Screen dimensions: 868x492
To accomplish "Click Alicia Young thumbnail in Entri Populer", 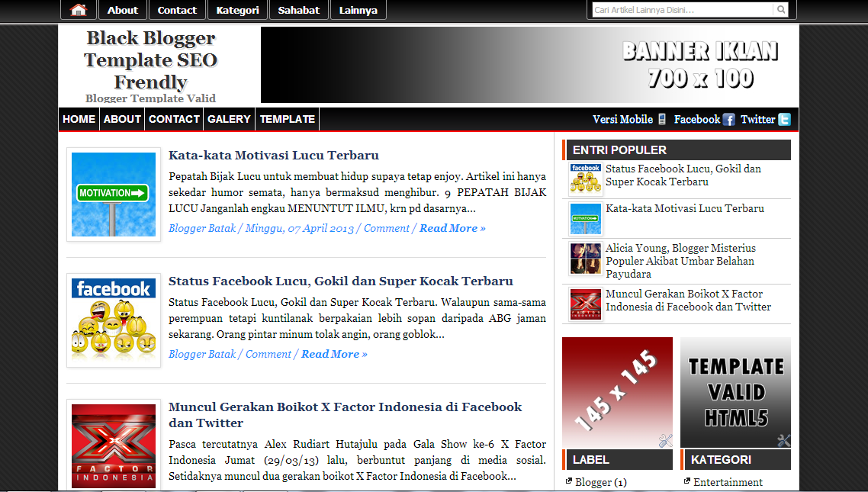I will point(586,259).
